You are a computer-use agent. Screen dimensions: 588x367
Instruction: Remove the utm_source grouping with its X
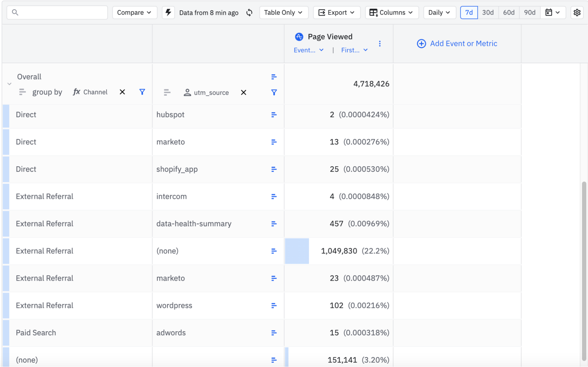pos(244,92)
